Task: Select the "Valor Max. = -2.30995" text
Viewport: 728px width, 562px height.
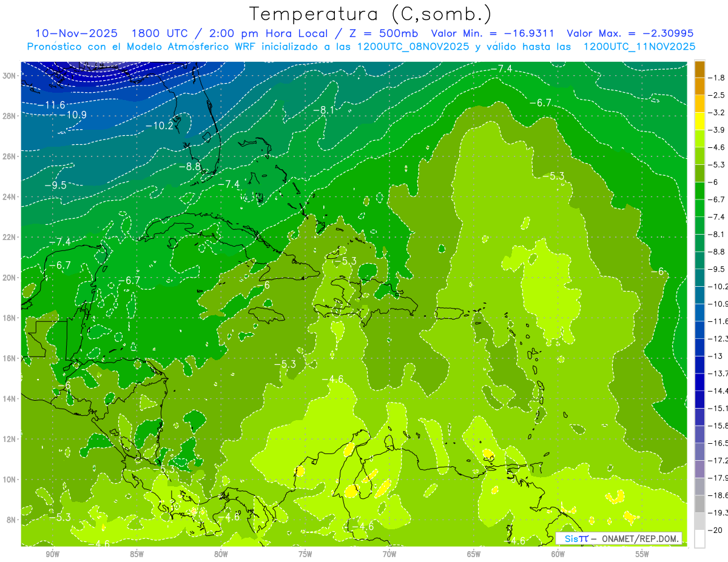Action: (630, 33)
